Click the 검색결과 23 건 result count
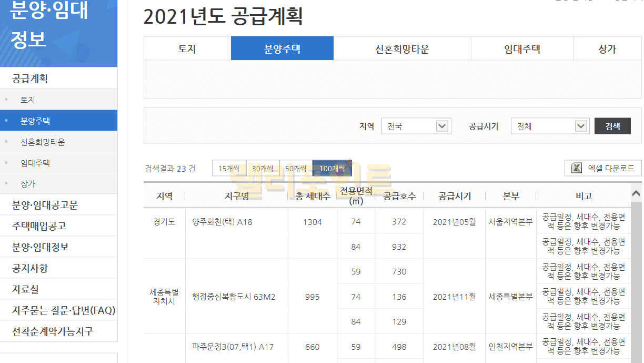Image resolution: width=644 pixels, height=363 pixels. (x=170, y=169)
